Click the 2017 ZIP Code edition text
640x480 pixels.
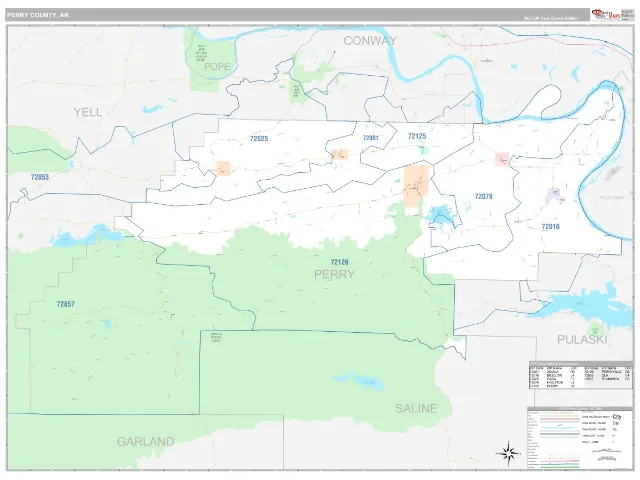[551, 18]
